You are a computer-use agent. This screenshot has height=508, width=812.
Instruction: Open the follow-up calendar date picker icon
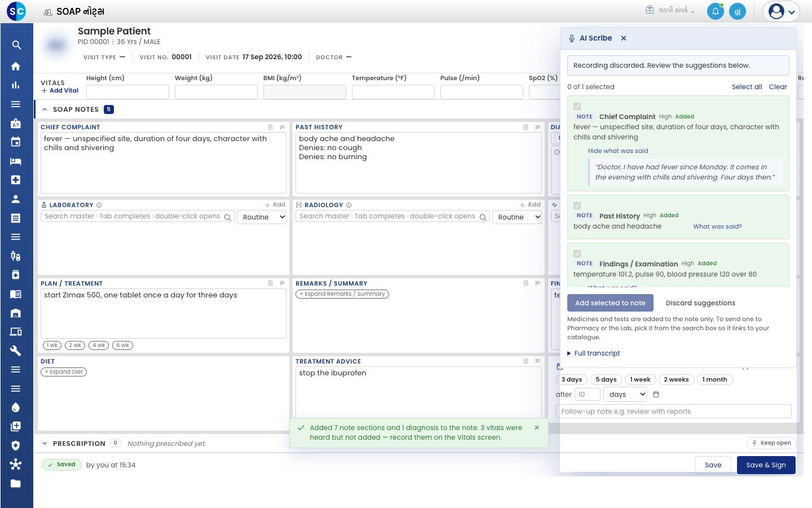[x=656, y=395]
